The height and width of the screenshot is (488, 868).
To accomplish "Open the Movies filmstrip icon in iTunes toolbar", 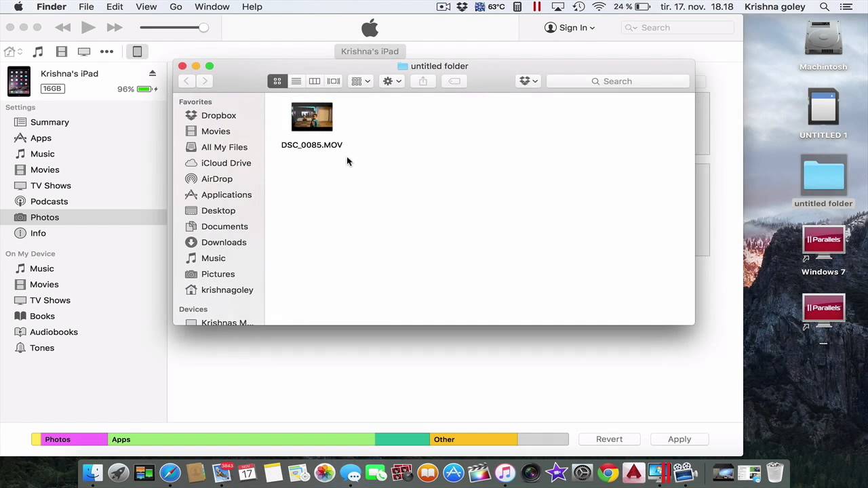I will tap(62, 52).
